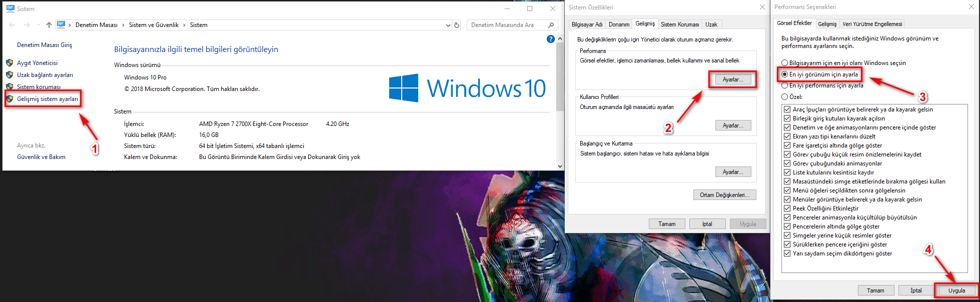The height and width of the screenshot is (302, 980).
Task: Open Ortam Değişkenleri button
Action: point(724,195)
